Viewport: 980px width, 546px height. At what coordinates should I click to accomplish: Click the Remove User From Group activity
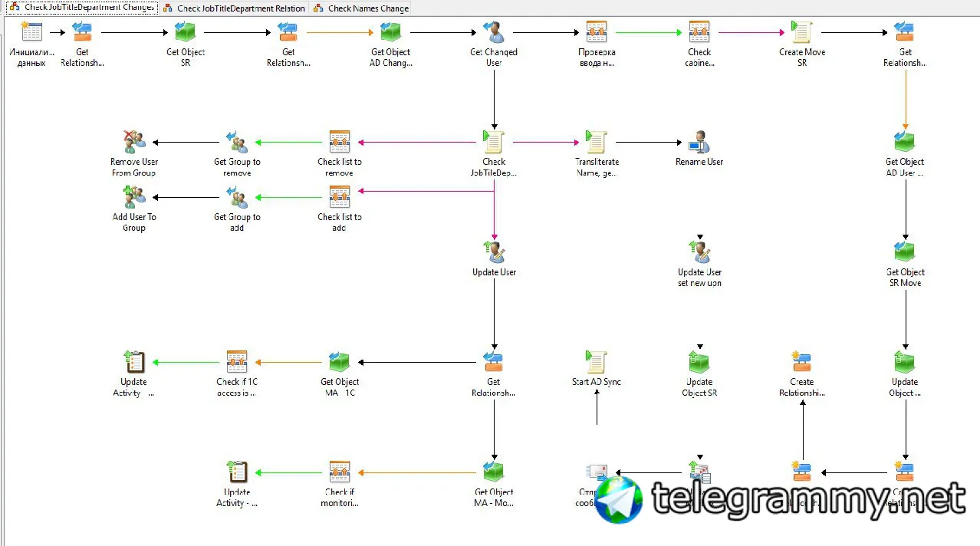pos(134,153)
